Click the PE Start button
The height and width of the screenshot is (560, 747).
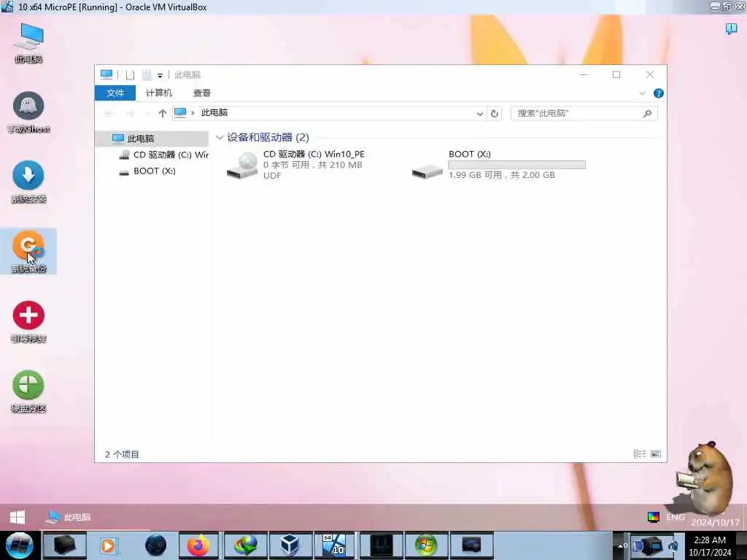tap(18, 517)
